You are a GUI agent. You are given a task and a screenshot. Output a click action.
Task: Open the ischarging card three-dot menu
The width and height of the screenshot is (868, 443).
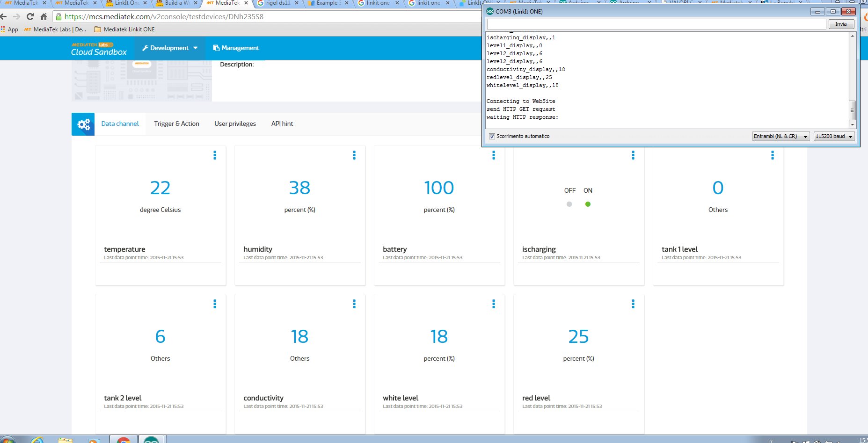[x=633, y=155]
